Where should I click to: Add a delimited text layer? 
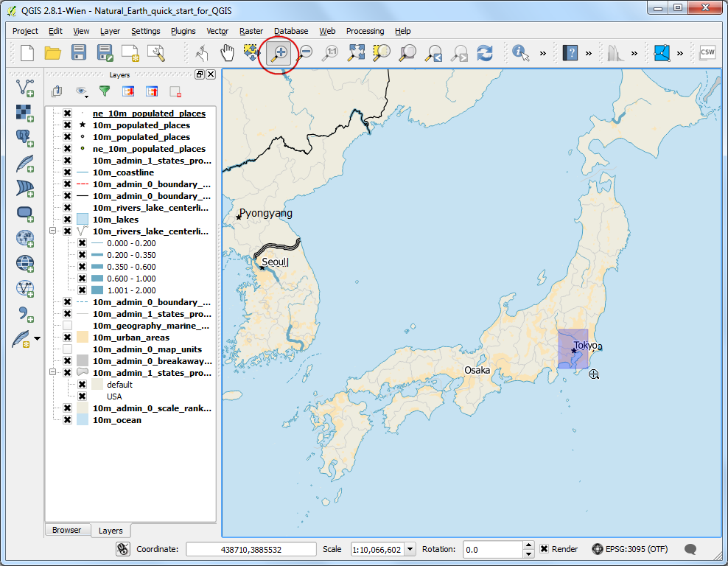pos(25,314)
